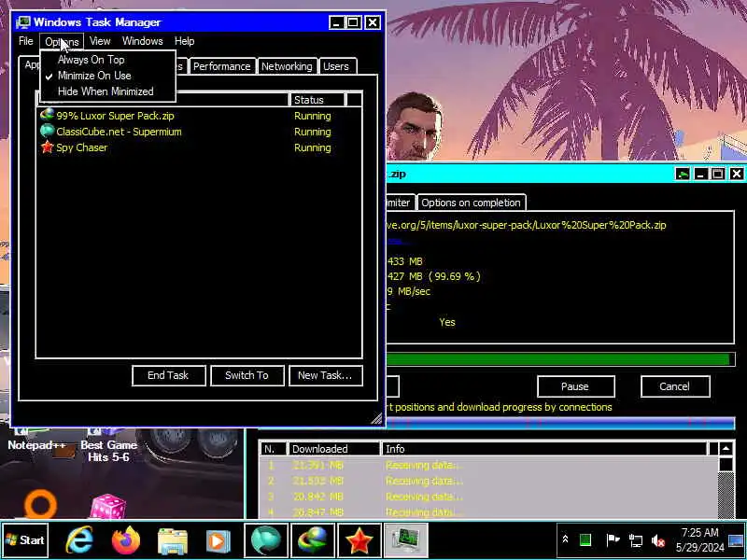Open the View menu in Task Manager
Screen dimensions: 747x560
coord(100,41)
